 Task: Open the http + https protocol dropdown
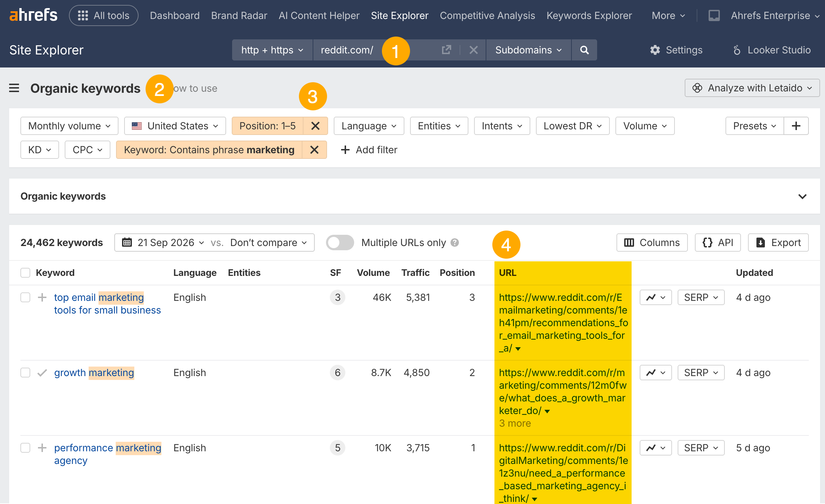[272, 50]
